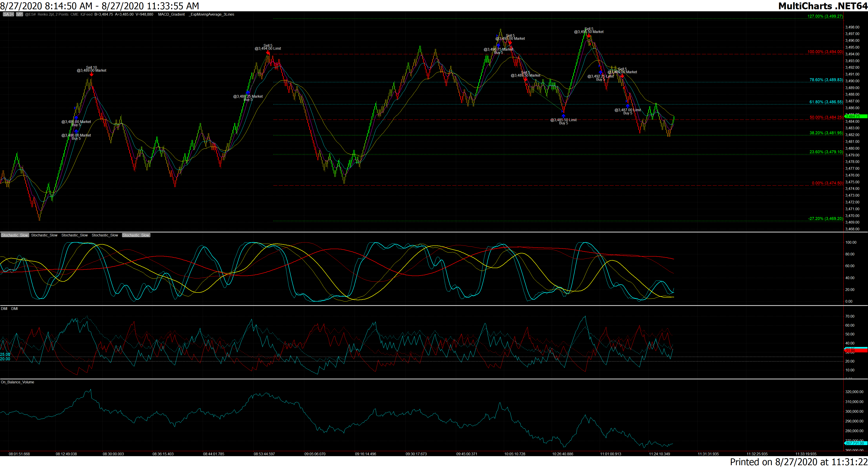The width and height of the screenshot is (868, 467).
Task: Select the last highlighted Stochastic_Slow label
Action: pos(136,235)
